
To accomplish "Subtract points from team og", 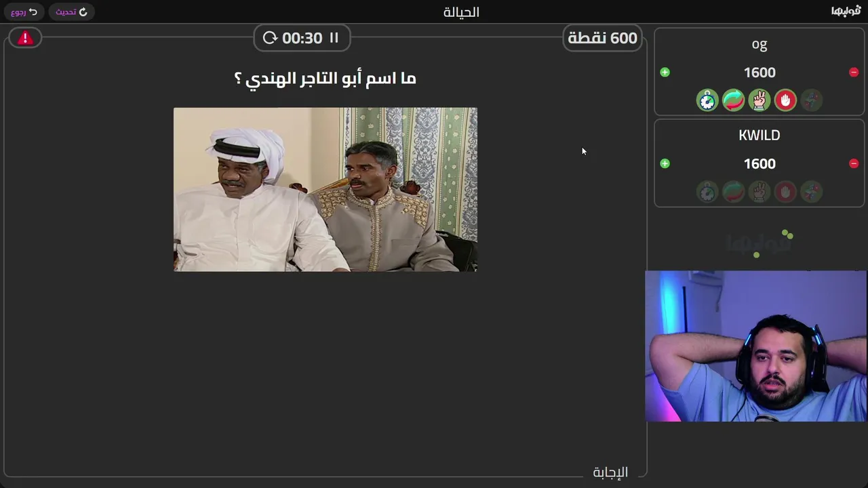I will (854, 73).
